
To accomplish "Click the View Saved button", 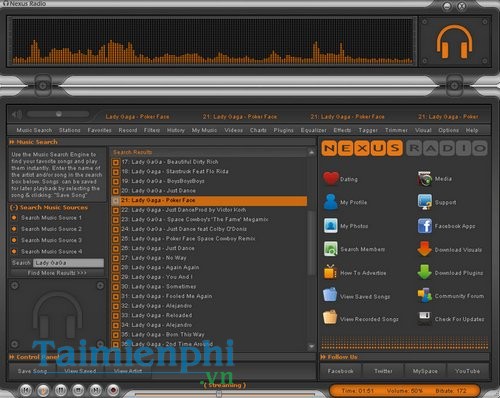I will 80,371.
